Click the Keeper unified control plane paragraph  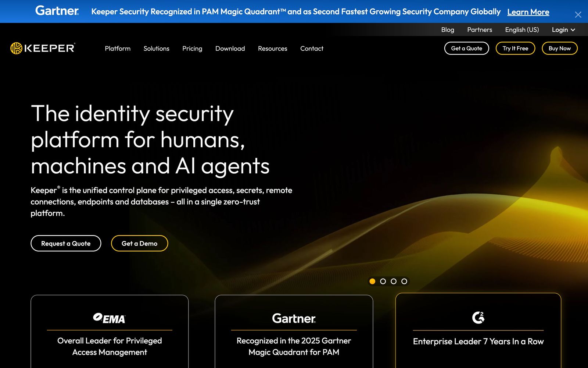pyautogui.click(x=161, y=202)
